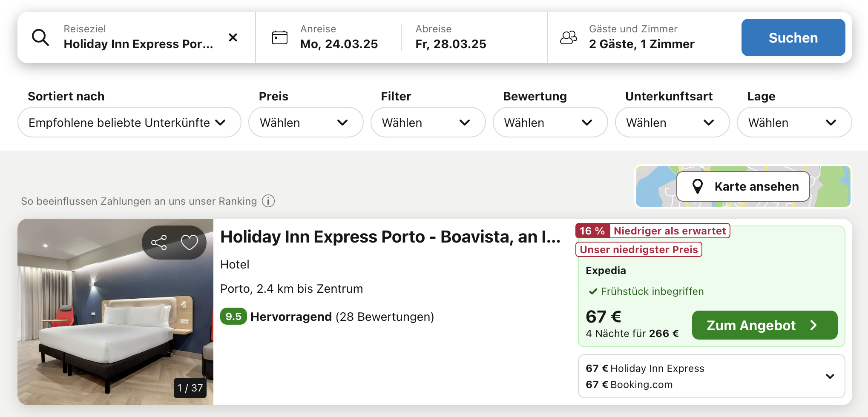Click Niedriger als erwartet price badge
The width and height of the screenshot is (868, 417).
tap(670, 231)
